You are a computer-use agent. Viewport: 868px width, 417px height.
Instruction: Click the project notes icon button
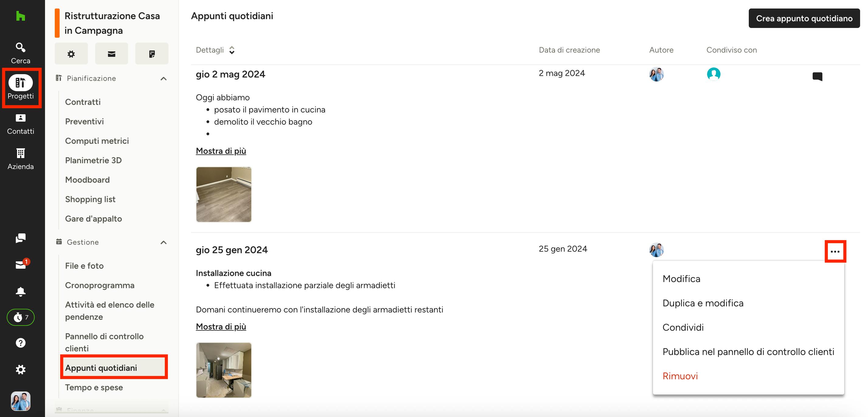[152, 53]
